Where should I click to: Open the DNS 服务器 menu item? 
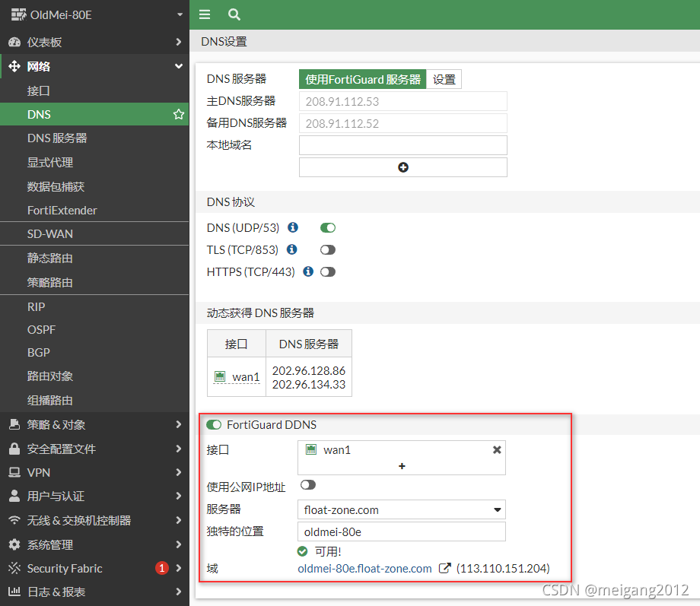click(x=94, y=138)
